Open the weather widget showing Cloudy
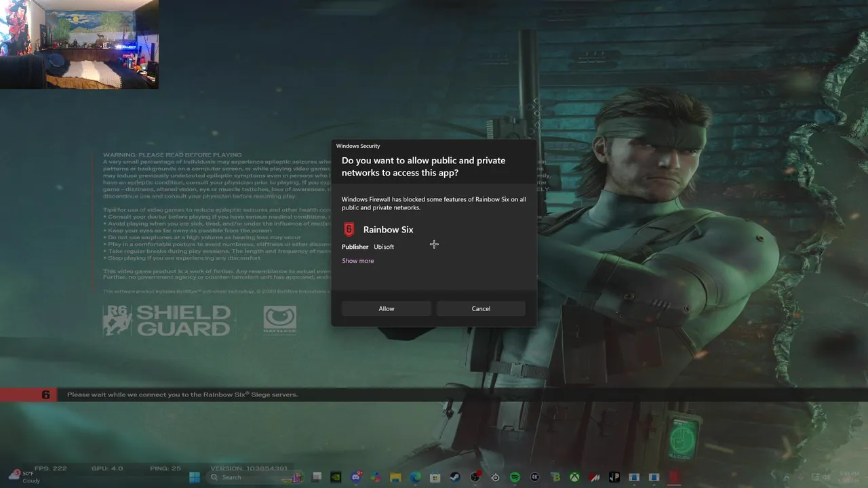 coord(24,477)
